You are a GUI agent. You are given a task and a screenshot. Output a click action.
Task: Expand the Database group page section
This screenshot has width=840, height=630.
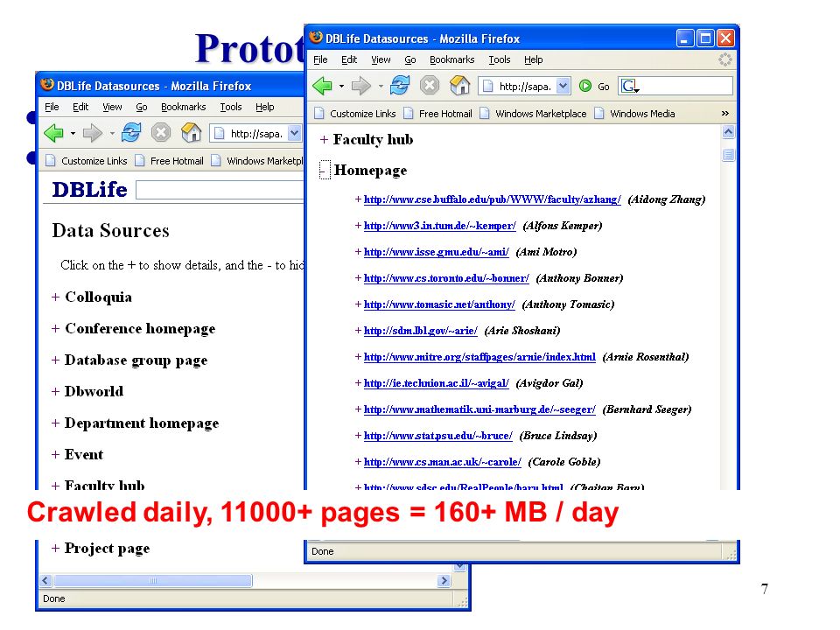[x=55, y=360]
